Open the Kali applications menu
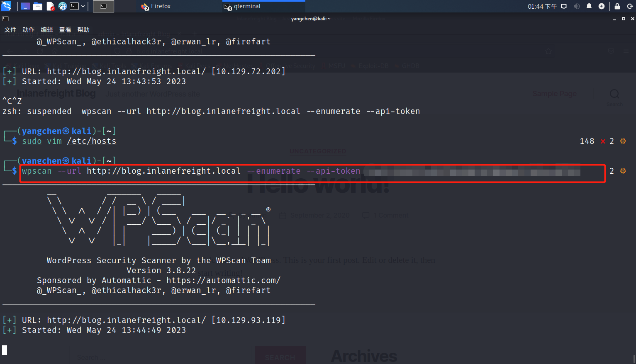This screenshot has width=636, height=364. pos(6,6)
